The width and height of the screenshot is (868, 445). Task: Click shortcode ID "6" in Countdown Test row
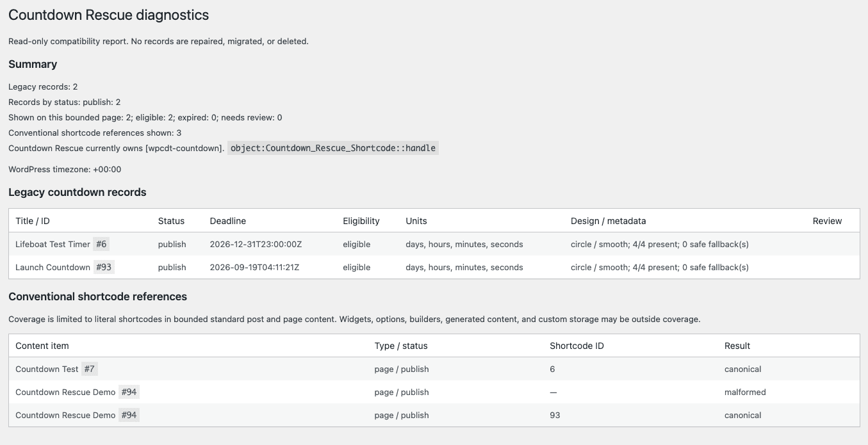552,369
